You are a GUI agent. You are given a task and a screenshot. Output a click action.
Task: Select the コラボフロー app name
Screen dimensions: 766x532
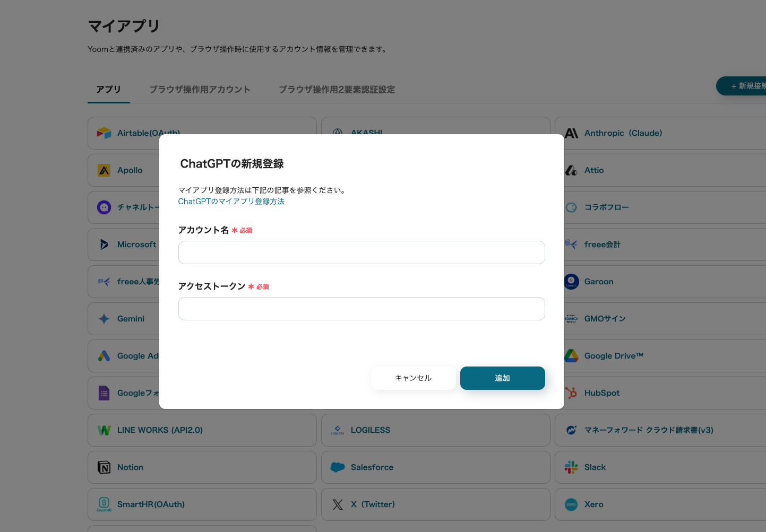[607, 207]
